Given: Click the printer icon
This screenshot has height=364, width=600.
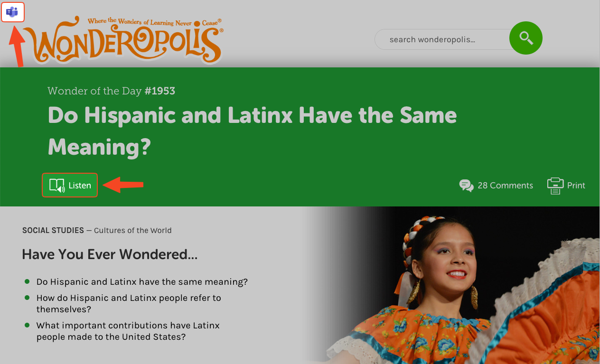Looking at the screenshot, I should coord(555,186).
